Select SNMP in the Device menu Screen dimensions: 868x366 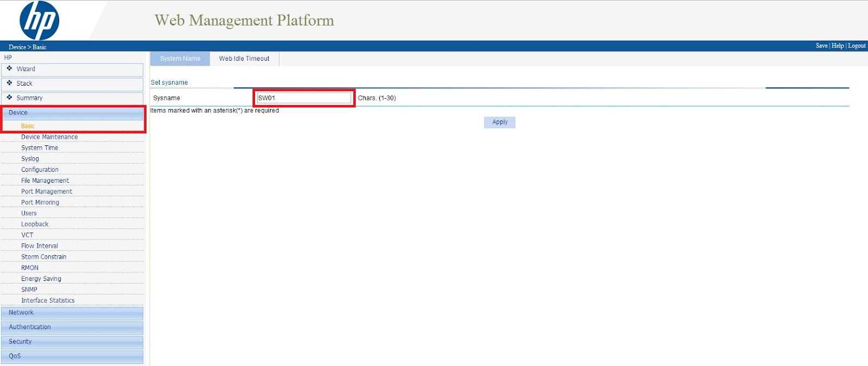(x=29, y=290)
